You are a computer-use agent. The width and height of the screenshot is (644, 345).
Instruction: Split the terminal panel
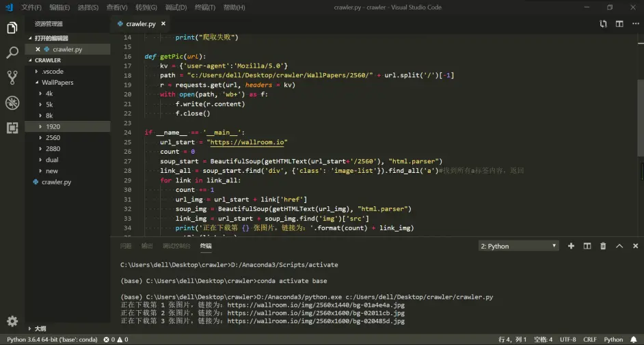(587, 246)
